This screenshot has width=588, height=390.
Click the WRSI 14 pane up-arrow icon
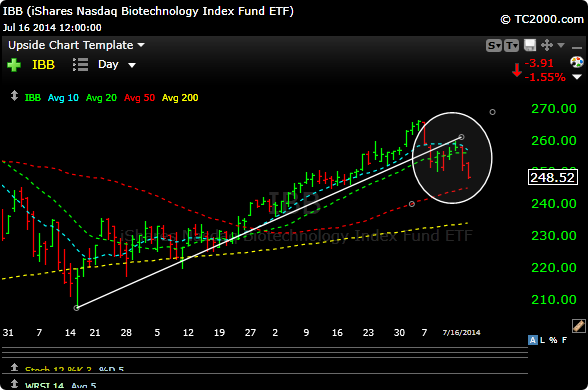[14, 384]
